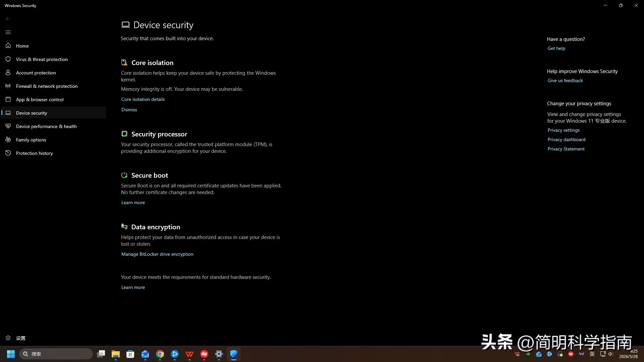The width and height of the screenshot is (644, 362).
Task: Open the volume speaker tray icon
Action: pyautogui.click(x=610, y=354)
